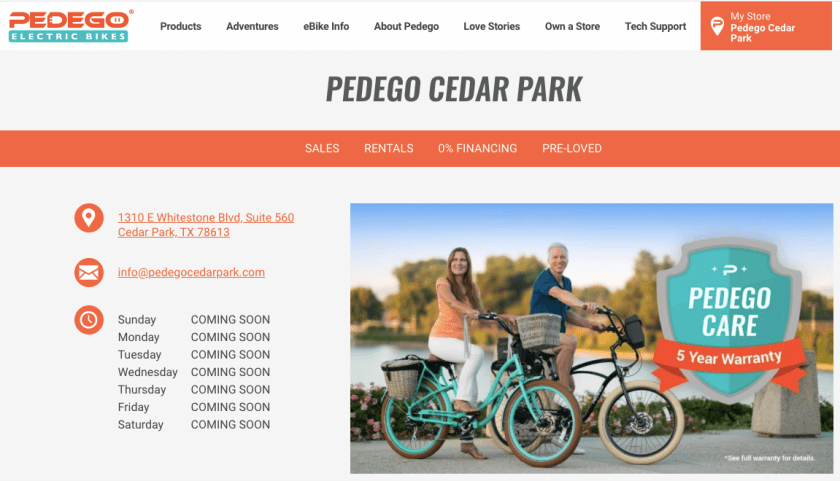
Task: Select the SALES tab
Action: [322, 148]
